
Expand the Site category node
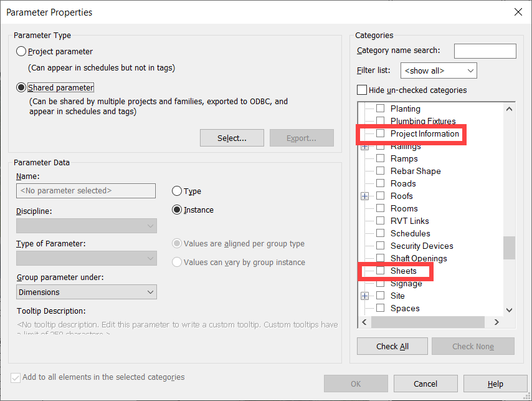[x=365, y=296]
